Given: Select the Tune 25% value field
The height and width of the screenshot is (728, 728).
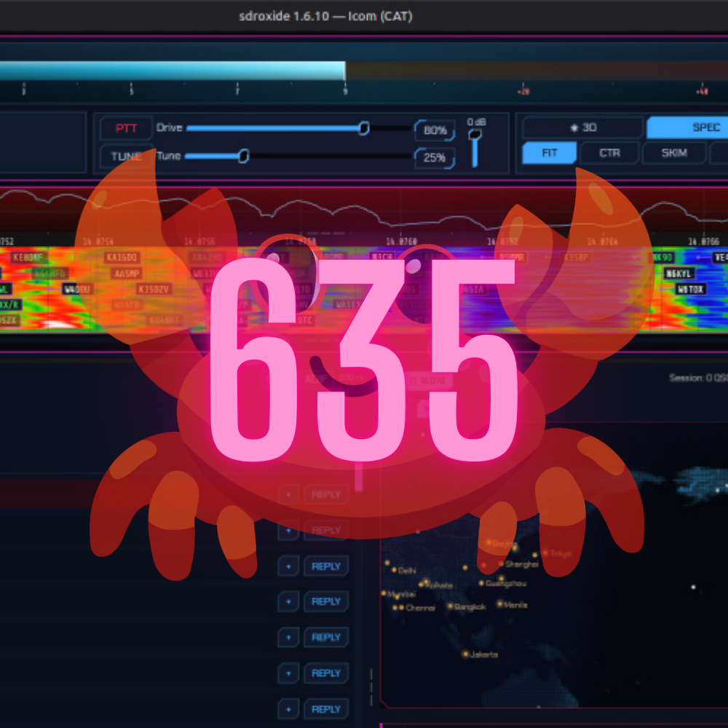Looking at the screenshot, I should point(435,158).
